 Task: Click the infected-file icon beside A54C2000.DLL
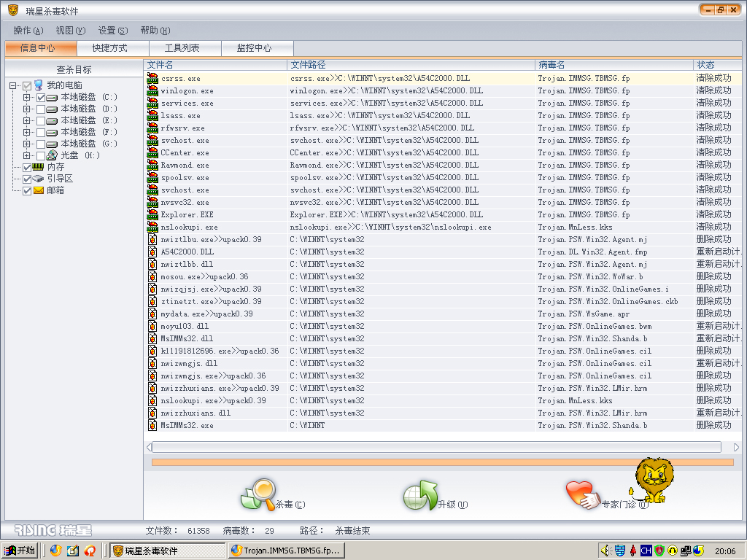[x=152, y=252]
